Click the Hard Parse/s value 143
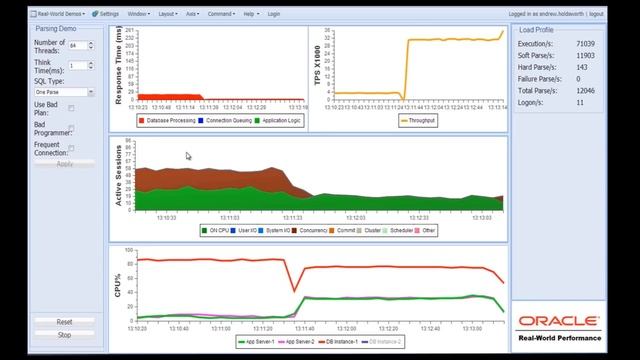 pos(582,67)
